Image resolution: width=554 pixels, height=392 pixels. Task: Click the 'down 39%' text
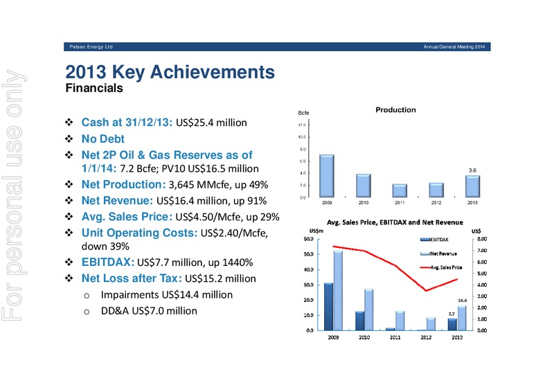tap(105, 247)
